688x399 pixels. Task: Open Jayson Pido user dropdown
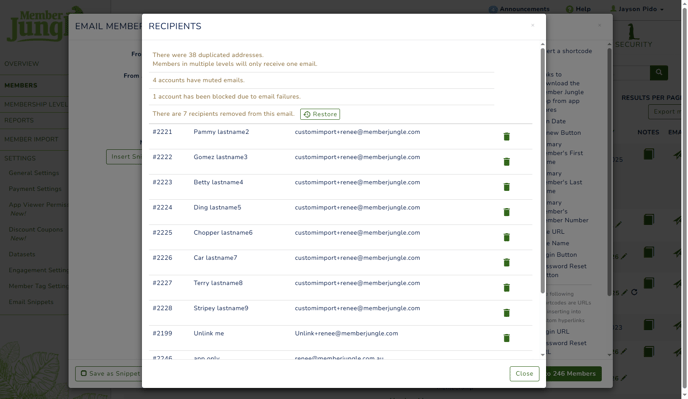(637, 9)
